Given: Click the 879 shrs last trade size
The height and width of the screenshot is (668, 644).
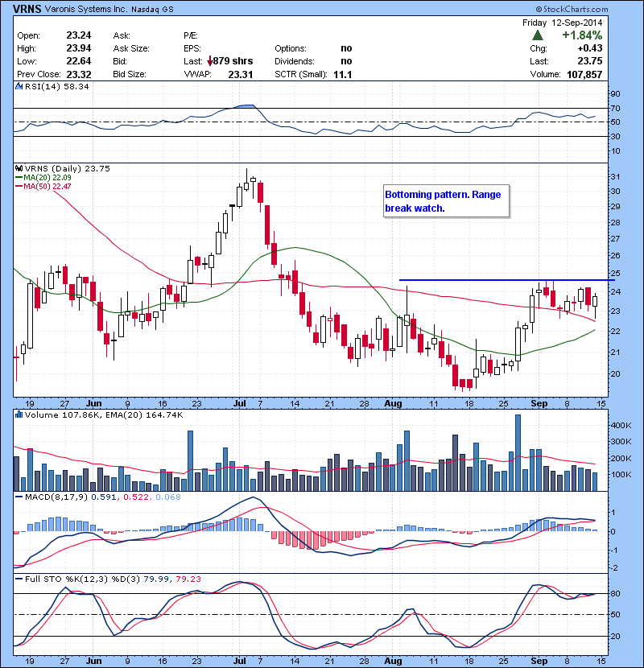Looking at the screenshot, I should click(x=233, y=61).
